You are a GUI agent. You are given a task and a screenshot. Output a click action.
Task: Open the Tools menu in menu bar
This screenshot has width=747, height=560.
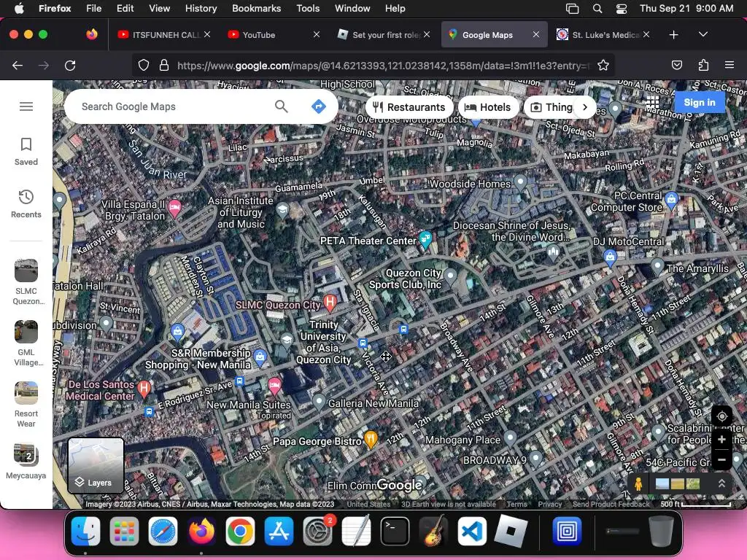point(308,9)
